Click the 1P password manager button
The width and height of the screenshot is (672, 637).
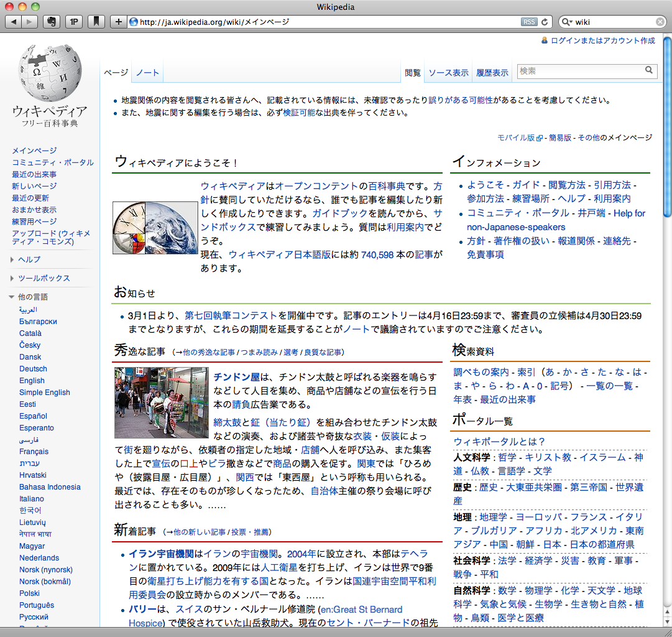74,21
